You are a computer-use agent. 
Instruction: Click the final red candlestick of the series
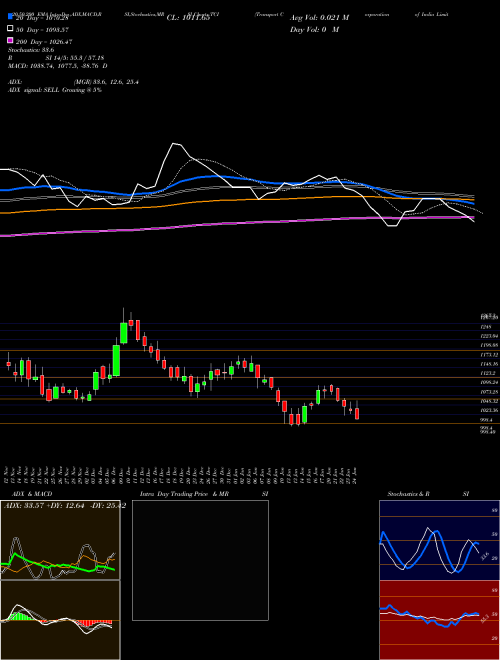pos(357,413)
